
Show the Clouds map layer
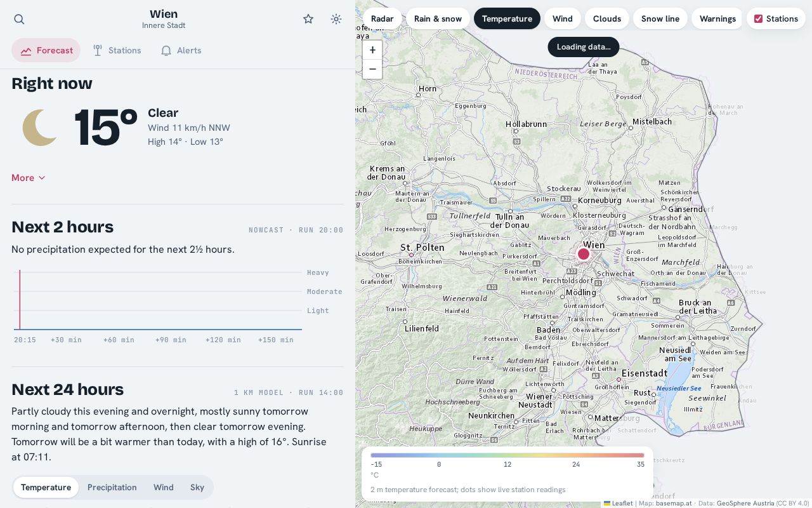(x=607, y=18)
